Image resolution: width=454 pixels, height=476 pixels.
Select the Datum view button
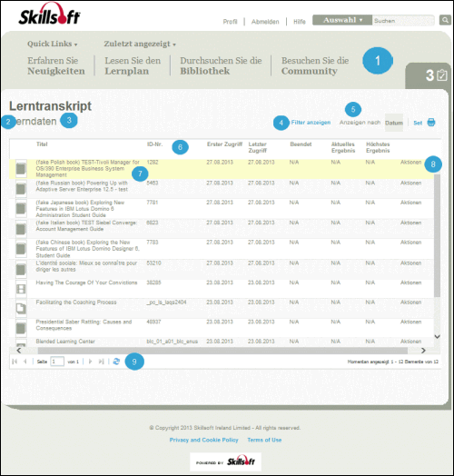click(394, 123)
